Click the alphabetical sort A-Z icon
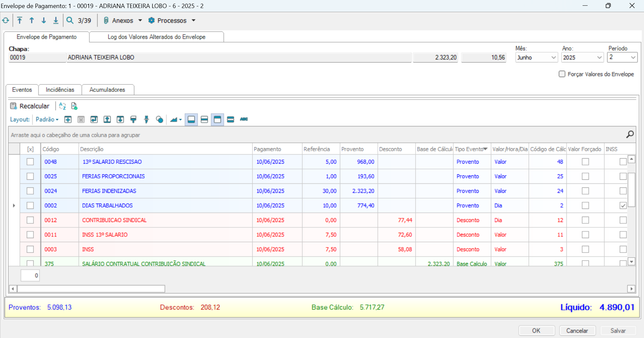Image resolution: width=644 pixels, height=338 pixels. 62,106
